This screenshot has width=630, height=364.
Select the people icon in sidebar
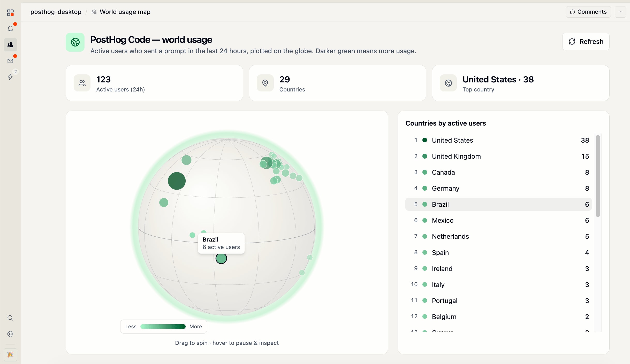10,45
